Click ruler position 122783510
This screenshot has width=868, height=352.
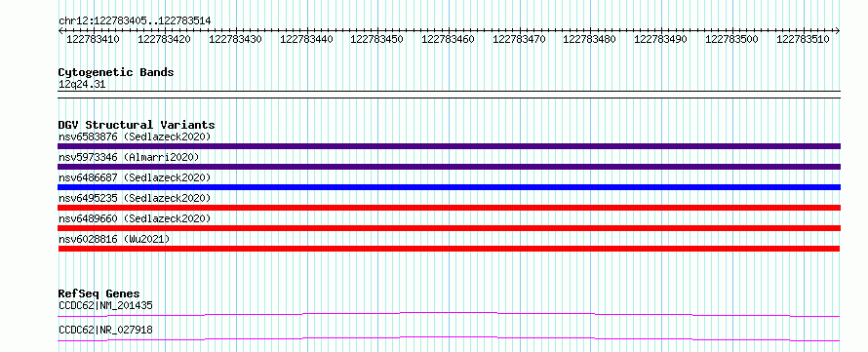(803, 39)
